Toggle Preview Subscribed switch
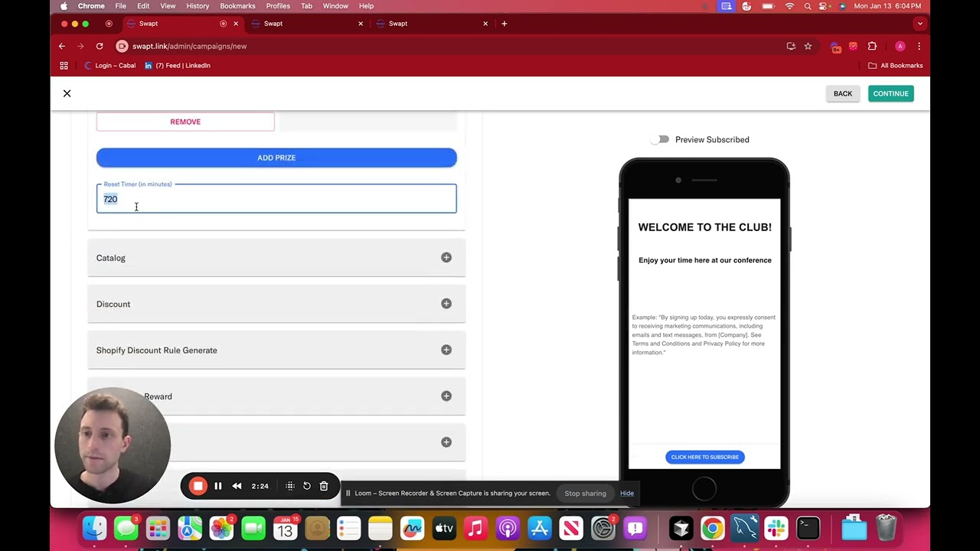This screenshot has height=551, width=980. tap(661, 139)
